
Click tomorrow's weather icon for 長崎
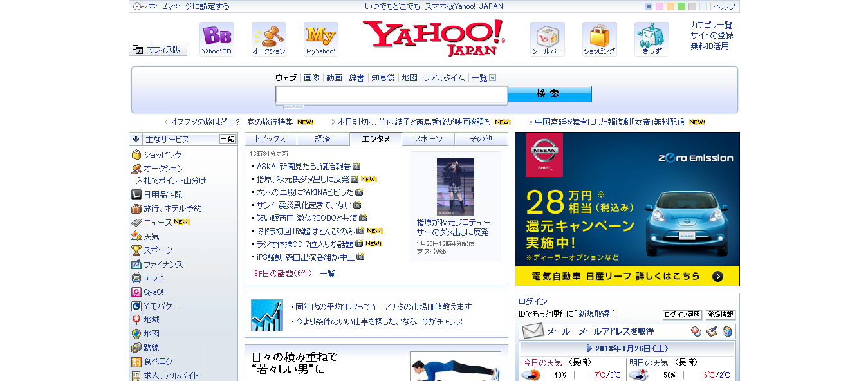638,375
